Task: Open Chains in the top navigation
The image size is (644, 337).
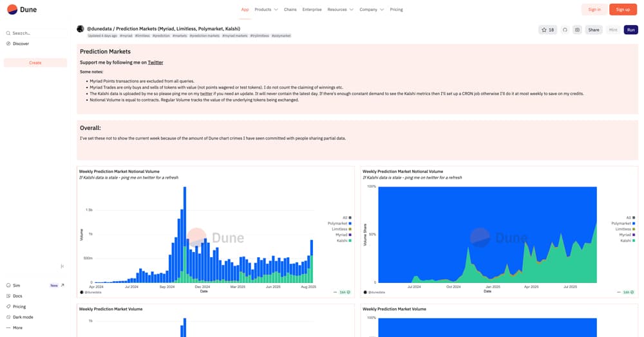Action: 290,10
